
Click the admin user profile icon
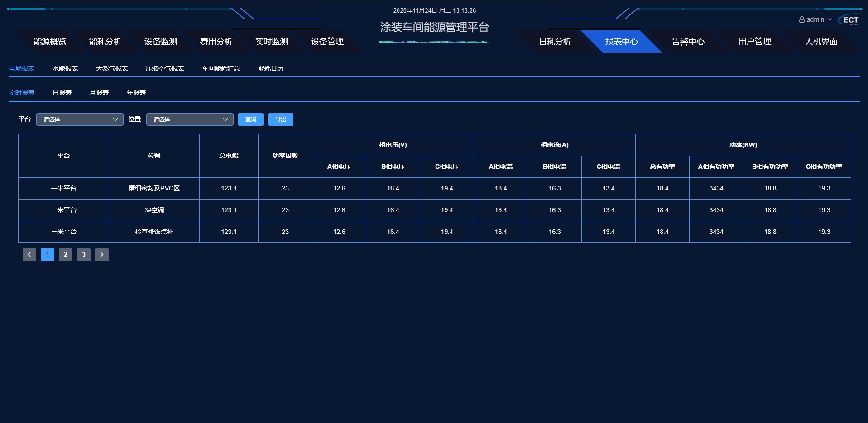pos(801,20)
